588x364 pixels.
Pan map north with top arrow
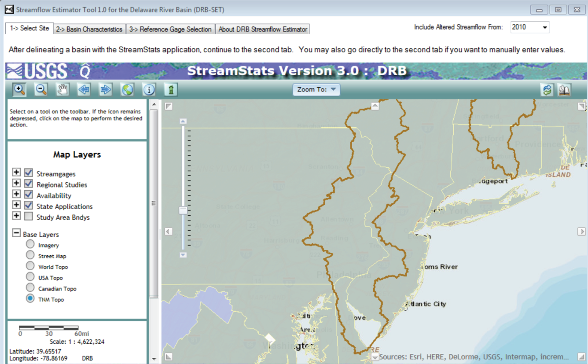click(x=375, y=106)
